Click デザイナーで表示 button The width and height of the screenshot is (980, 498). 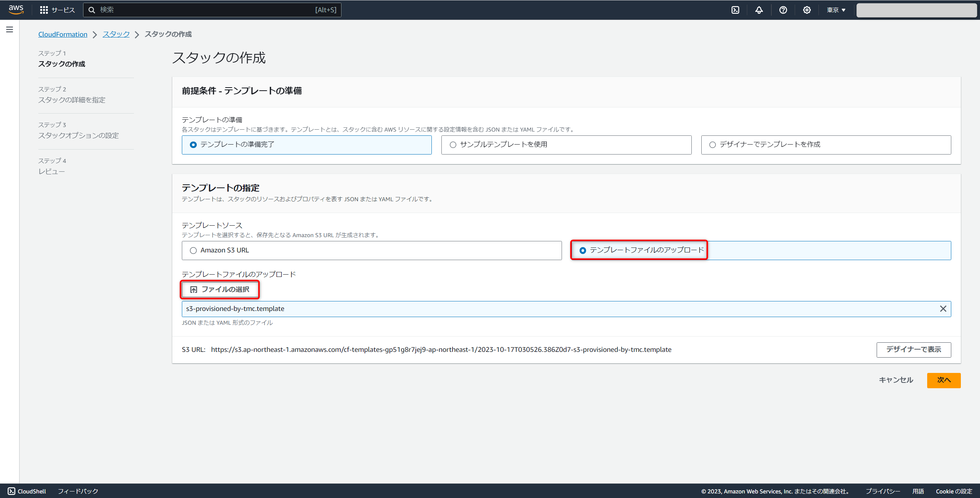tap(913, 350)
